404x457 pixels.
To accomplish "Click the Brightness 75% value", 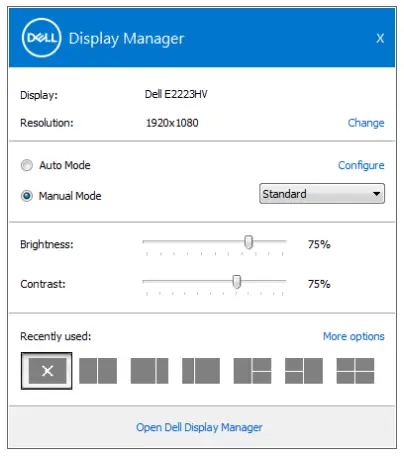I will tap(319, 244).
